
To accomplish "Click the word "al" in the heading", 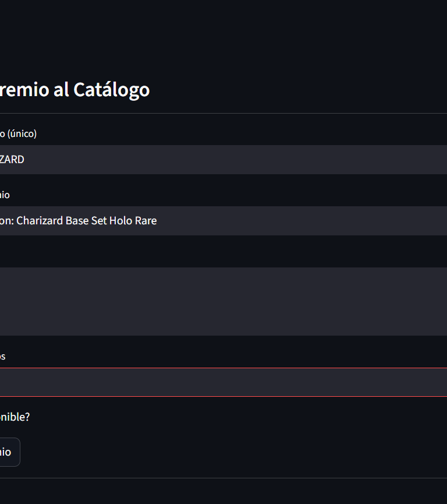I will click(62, 90).
